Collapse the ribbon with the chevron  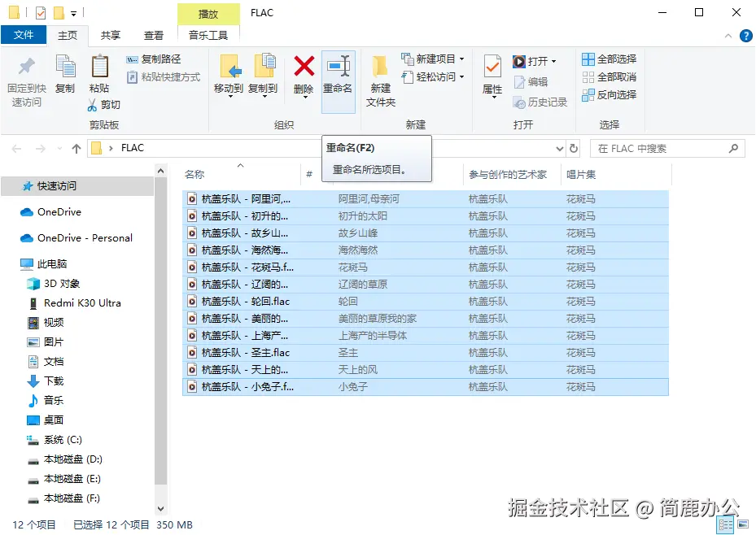pos(728,36)
